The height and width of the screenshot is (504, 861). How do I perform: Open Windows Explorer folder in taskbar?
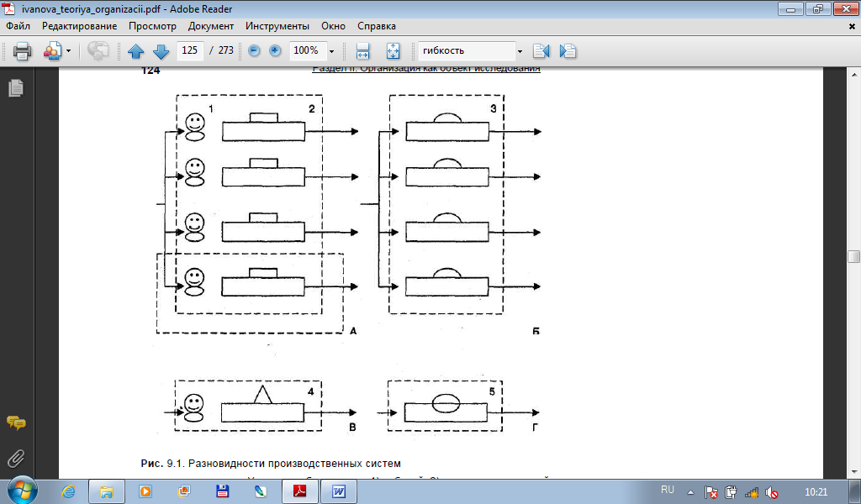(107, 491)
